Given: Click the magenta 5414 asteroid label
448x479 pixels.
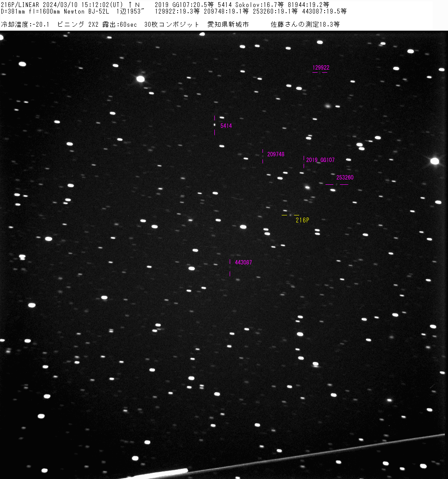Looking at the screenshot, I should [x=226, y=126].
